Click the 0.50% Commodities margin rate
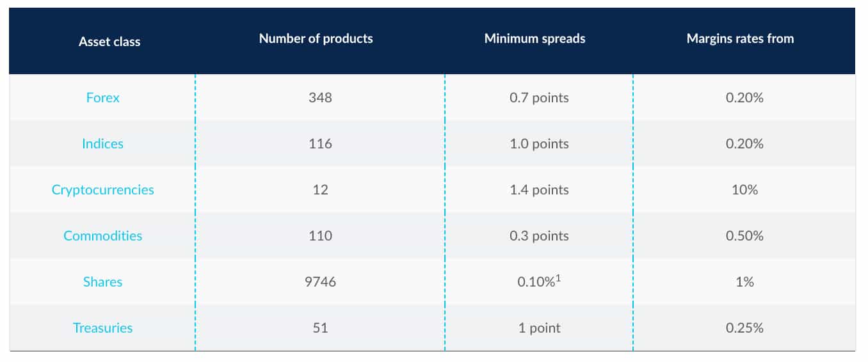Viewport: 868px width, 362px height. click(x=744, y=236)
